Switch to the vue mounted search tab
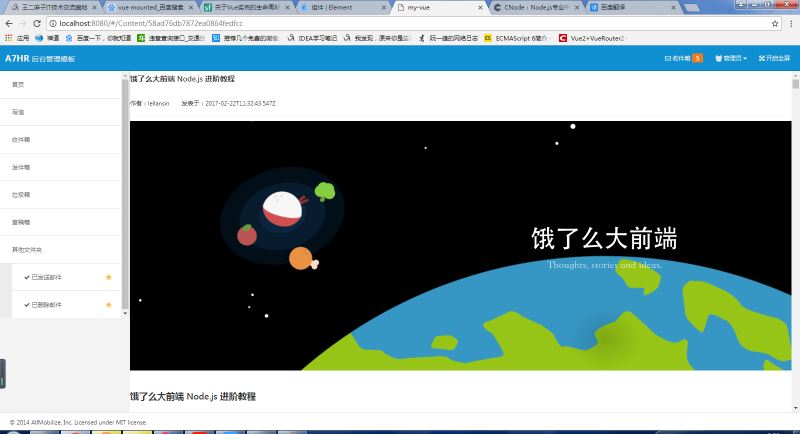The width and height of the screenshot is (800, 434). pyautogui.click(x=150, y=8)
